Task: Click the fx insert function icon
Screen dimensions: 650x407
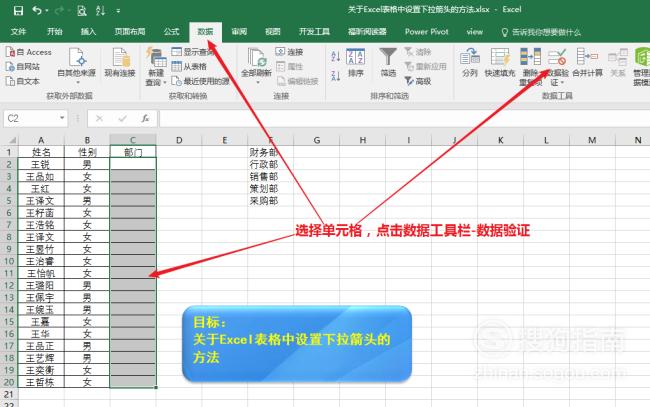Action: pyautogui.click(x=145, y=119)
